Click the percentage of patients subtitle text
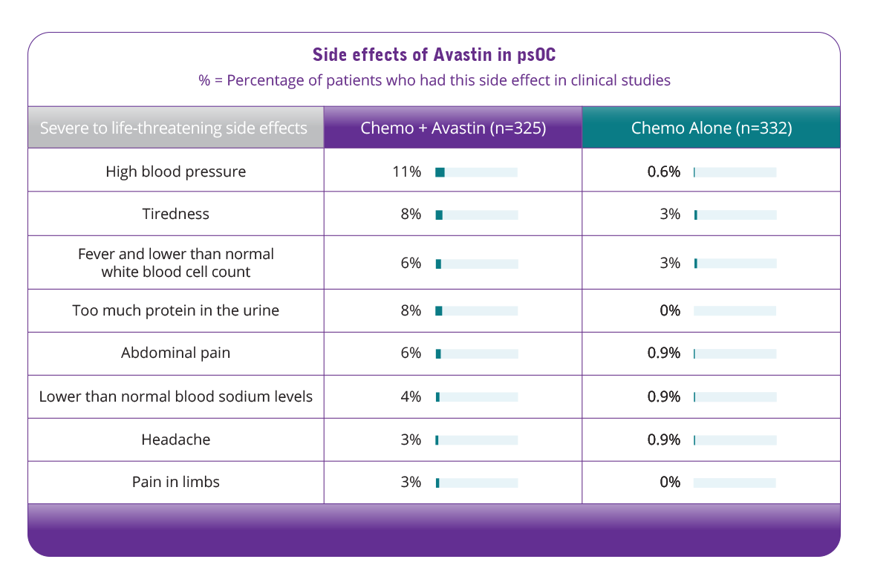Image resolution: width=869 pixels, height=588 pixels. tap(434, 80)
